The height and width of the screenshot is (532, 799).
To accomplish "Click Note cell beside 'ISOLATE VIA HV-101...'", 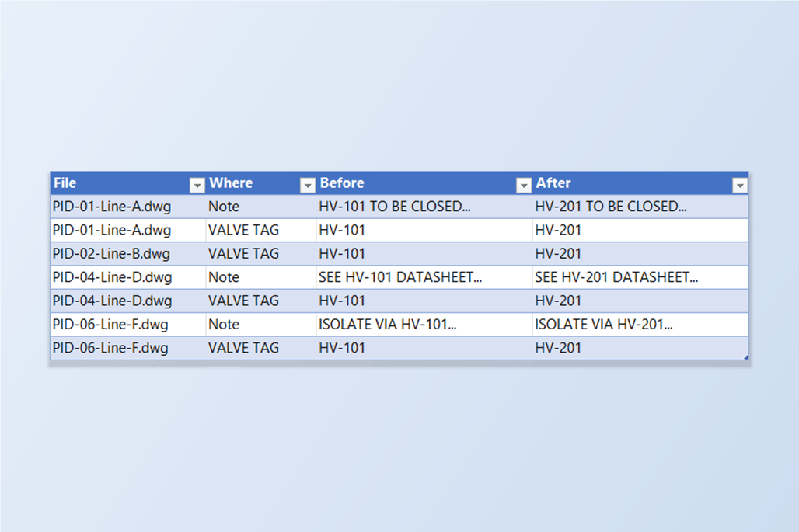I will point(261,325).
